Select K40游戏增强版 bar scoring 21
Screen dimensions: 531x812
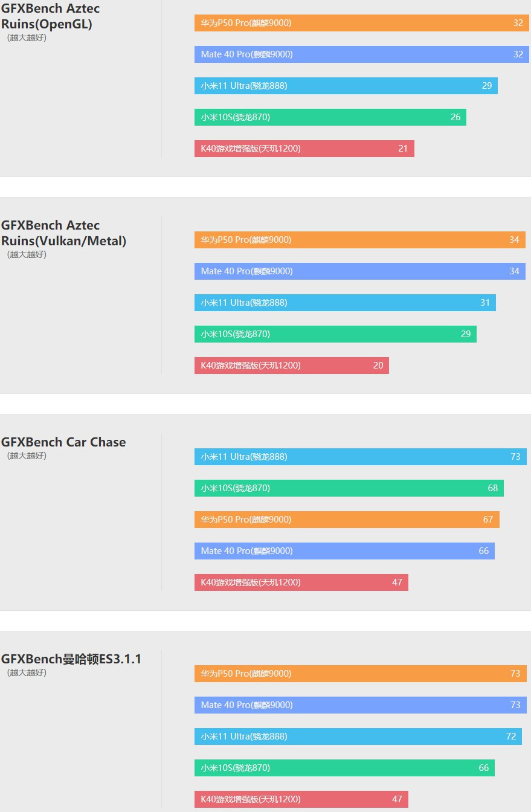[x=304, y=149]
